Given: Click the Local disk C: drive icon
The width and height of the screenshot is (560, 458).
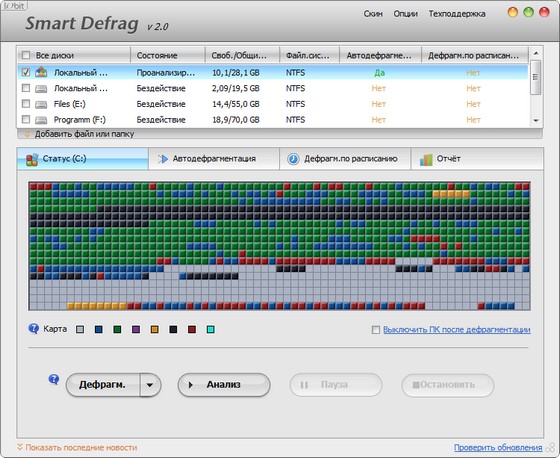Looking at the screenshot, I should 41,72.
